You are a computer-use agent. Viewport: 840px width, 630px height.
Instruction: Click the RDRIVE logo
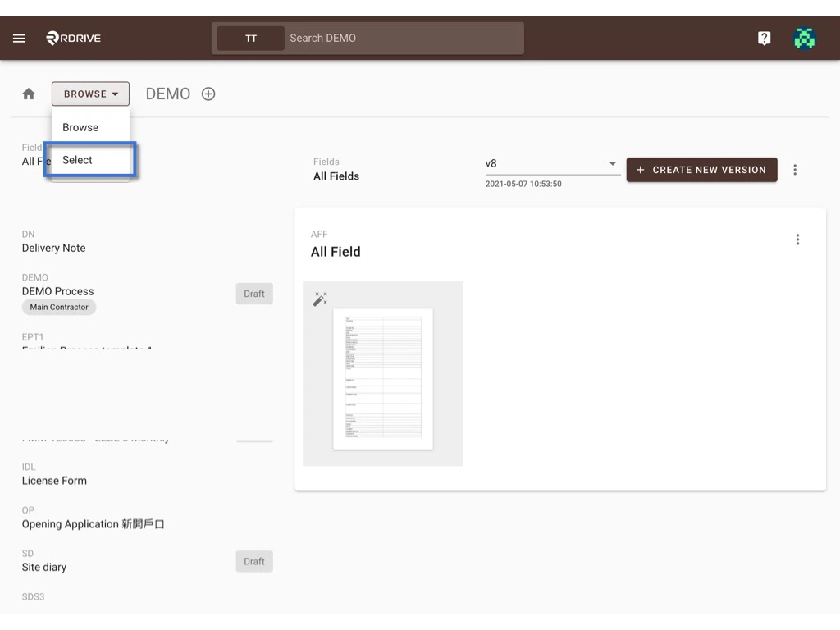click(73, 38)
